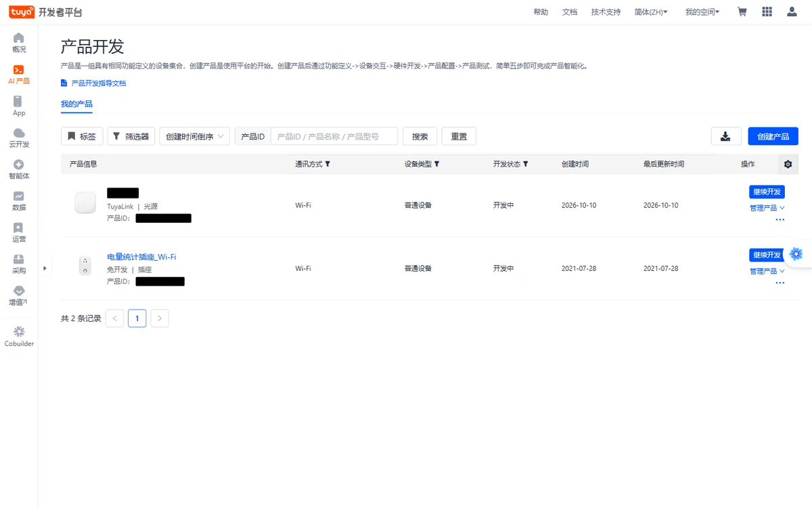Viewport: 812px width, 508px height.
Task: Focus the product search input field
Action: click(x=334, y=136)
